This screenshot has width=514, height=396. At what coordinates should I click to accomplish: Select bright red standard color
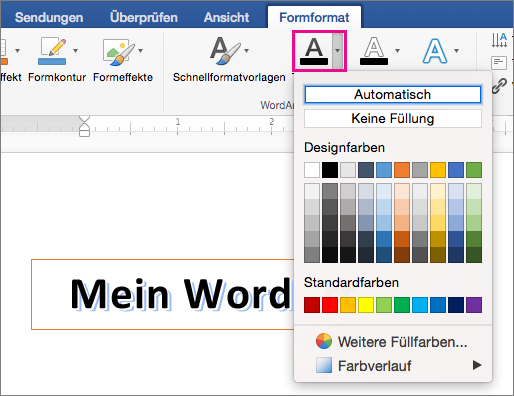click(x=330, y=305)
